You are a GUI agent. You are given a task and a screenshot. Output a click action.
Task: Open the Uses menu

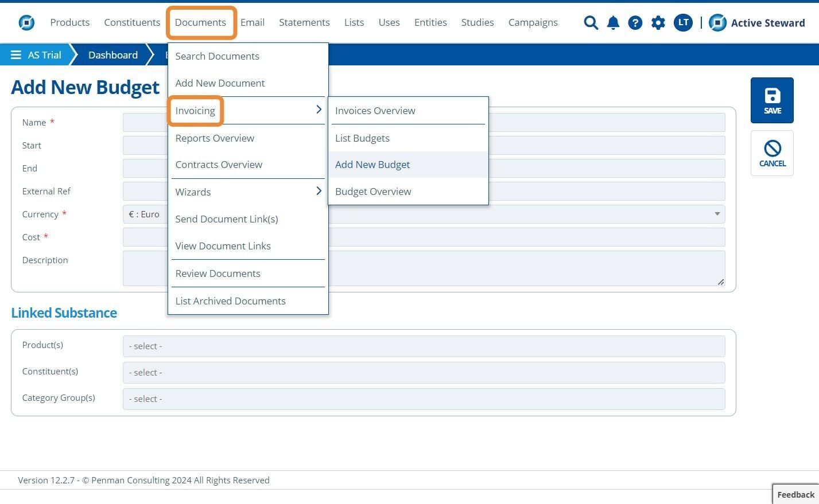click(x=389, y=22)
